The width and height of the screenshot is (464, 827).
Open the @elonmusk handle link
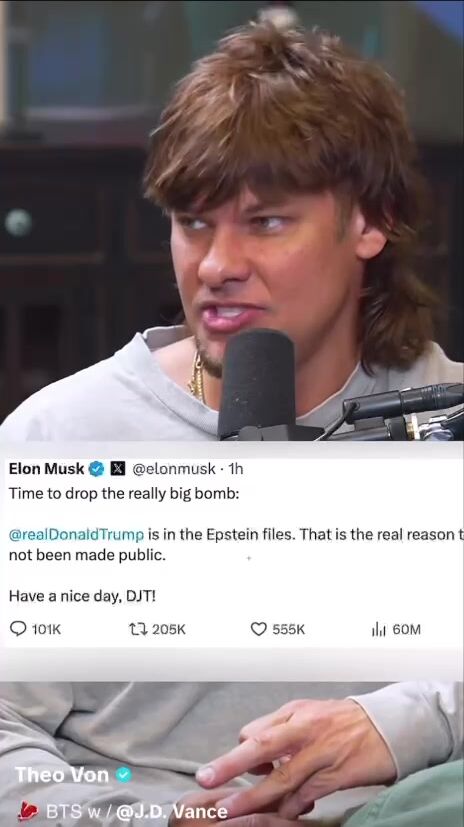click(x=173, y=468)
